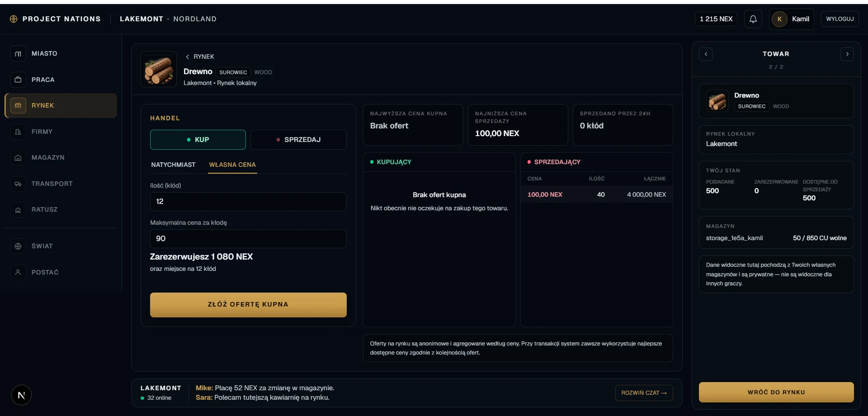The width and height of the screenshot is (868, 416).
Task: Click the Drewno thumbnail in Towar panel
Action: tap(717, 101)
